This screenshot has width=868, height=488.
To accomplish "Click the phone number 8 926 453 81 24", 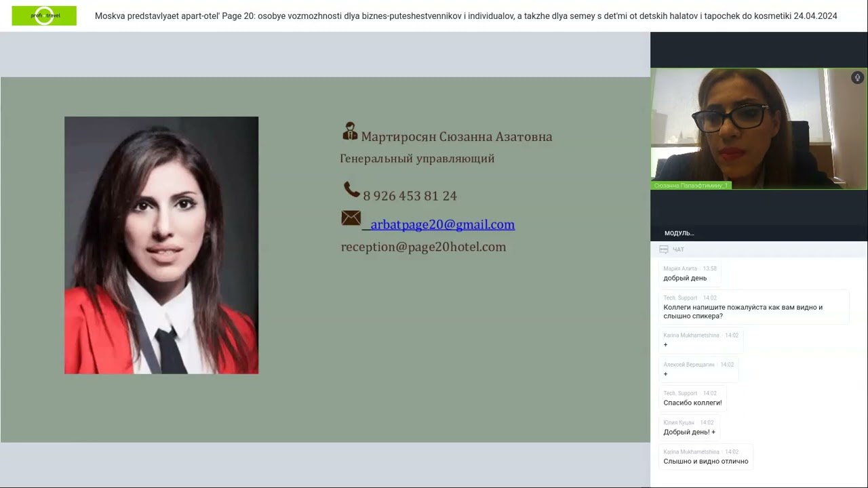I will pos(410,196).
